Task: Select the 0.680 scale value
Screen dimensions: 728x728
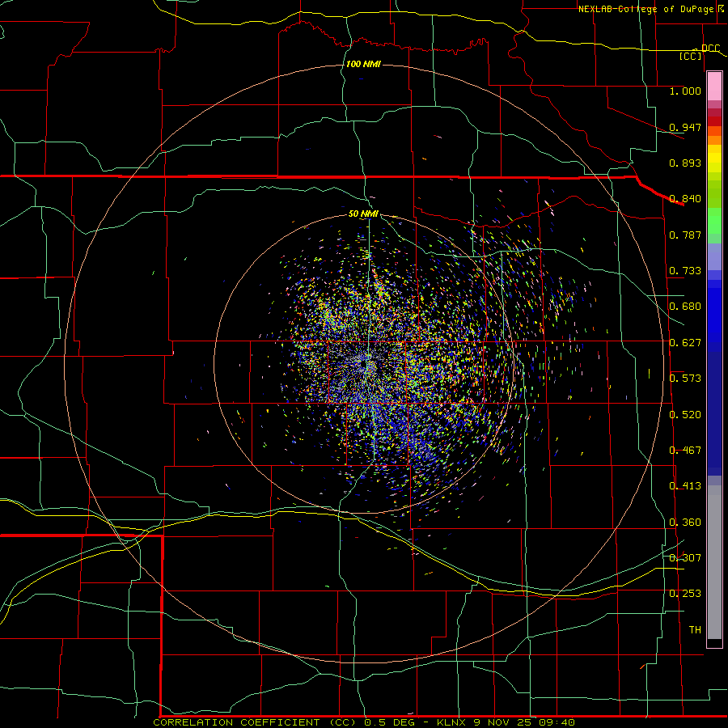Action: pyautogui.click(x=685, y=307)
